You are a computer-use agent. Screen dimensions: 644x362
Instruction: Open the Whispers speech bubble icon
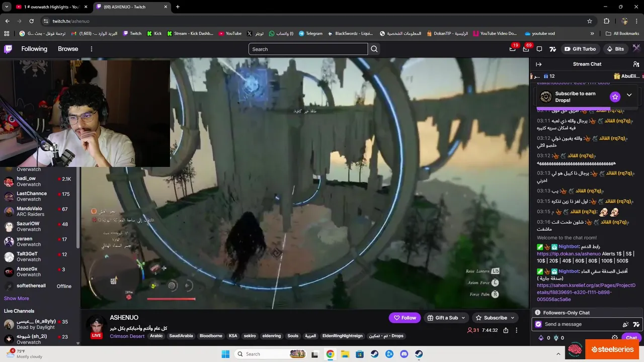[539, 49]
